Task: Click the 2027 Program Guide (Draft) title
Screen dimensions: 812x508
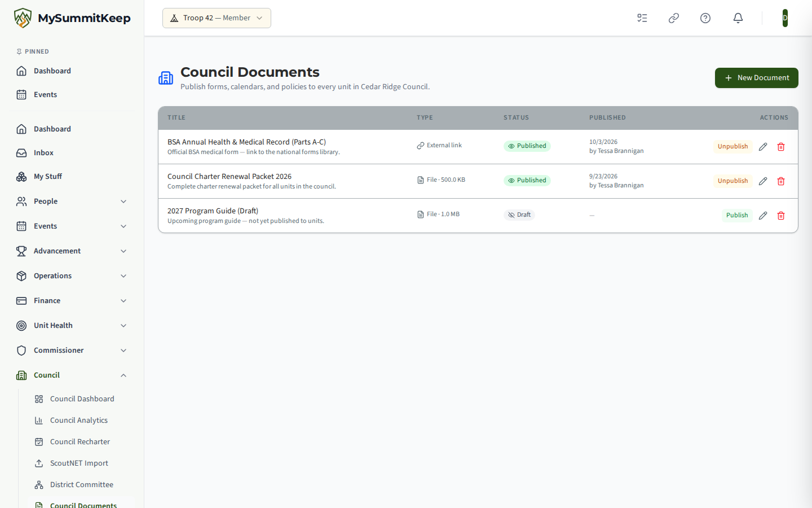Action: tap(213, 211)
